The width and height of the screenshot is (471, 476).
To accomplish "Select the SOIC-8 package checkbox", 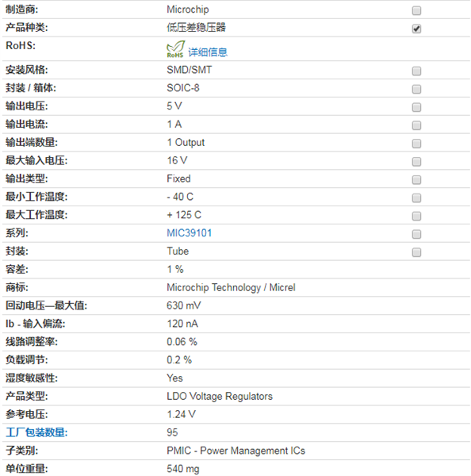I will click(x=416, y=89).
